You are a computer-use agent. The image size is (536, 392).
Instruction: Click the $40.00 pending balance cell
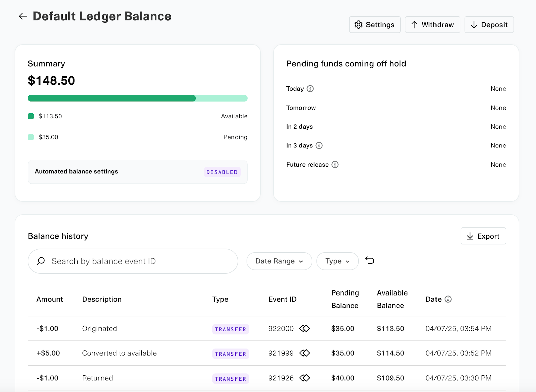[343, 378]
